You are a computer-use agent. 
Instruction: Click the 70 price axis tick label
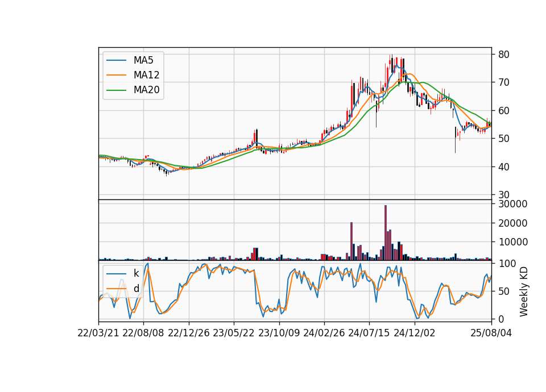(504, 82)
